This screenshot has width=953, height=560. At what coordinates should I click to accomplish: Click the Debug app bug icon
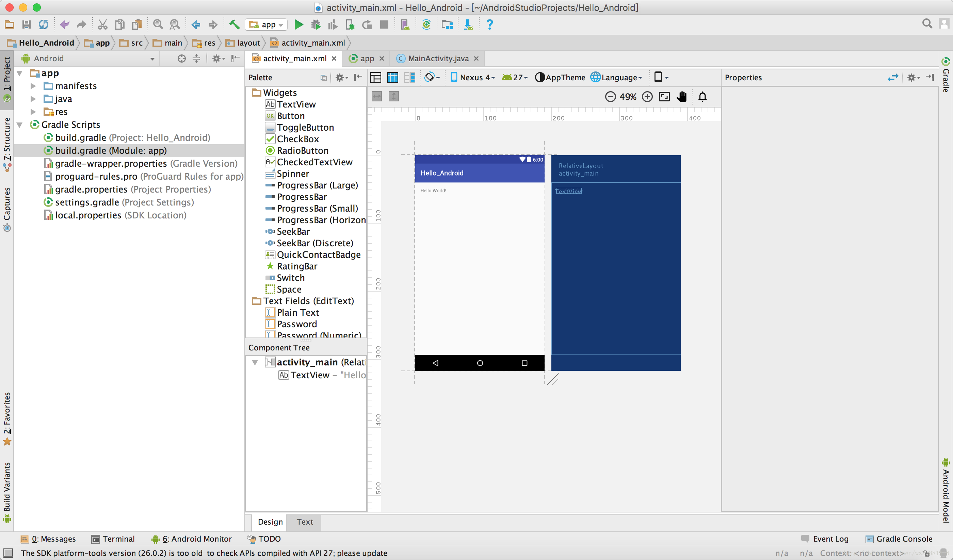click(x=316, y=24)
